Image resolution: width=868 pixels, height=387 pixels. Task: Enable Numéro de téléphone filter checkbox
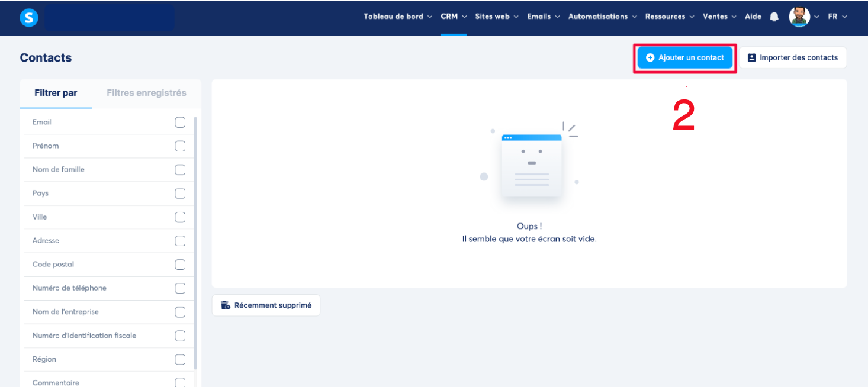coord(180,288)
